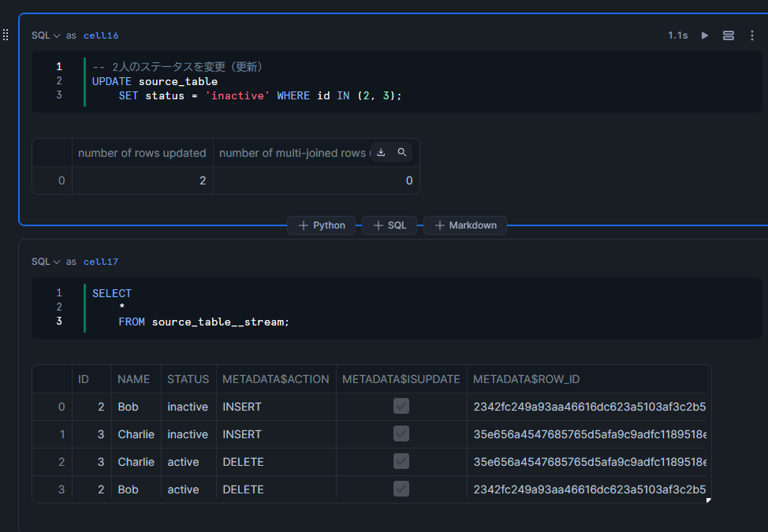Image resolution: width=768 pixels, height=532 pixels.
Task: Click the 1.1s execution time label
Action: [x=678, y=35]
